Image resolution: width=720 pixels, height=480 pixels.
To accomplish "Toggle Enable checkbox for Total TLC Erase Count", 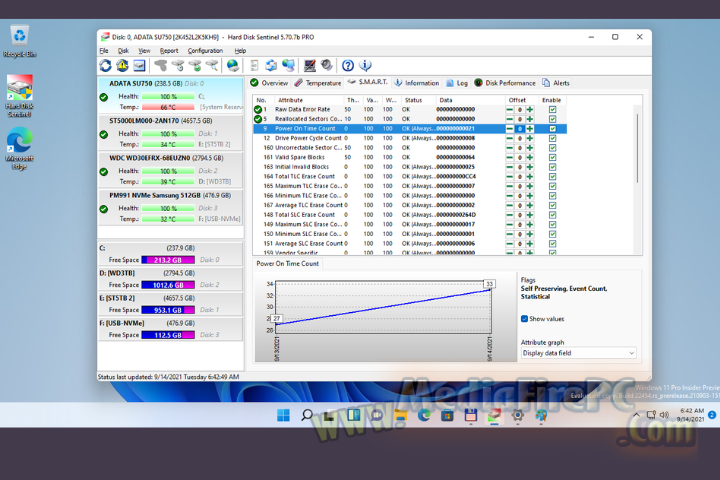I will (552, 177).
